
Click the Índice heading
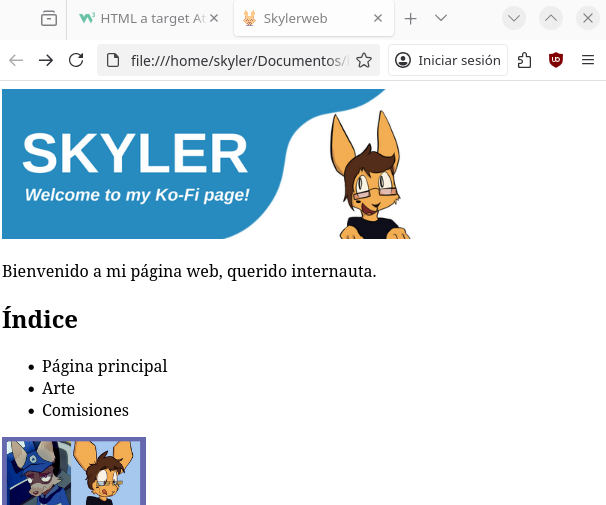point(40,320)
